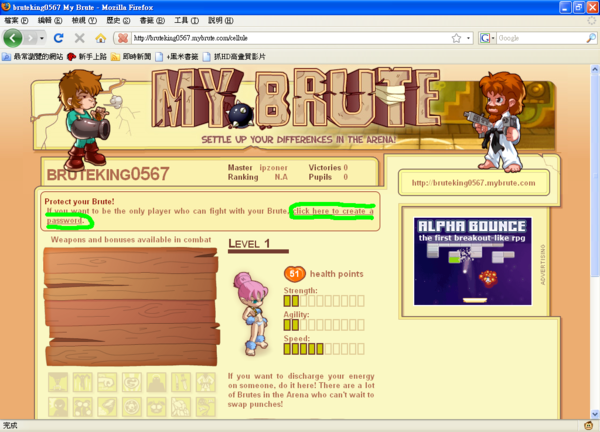Click the 'Level 1' heading
The height and width of the screenshot is (432, 600).
[249, 244]
